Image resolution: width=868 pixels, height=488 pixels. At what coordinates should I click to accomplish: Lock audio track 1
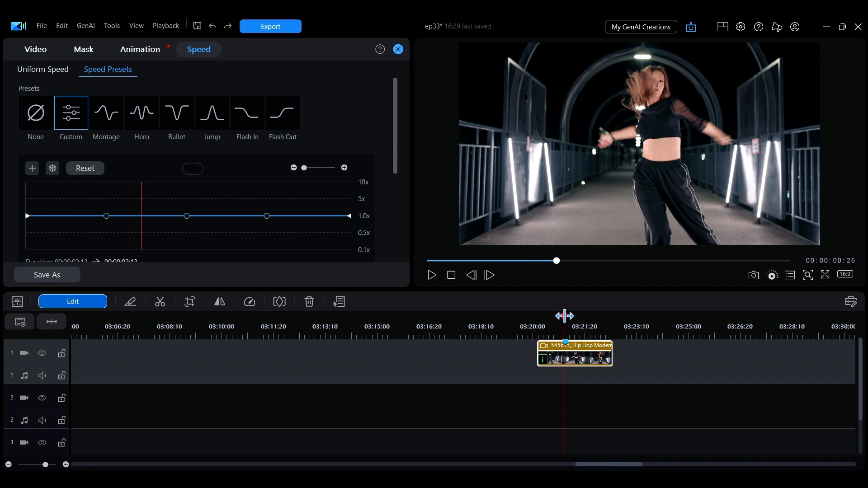[x=61, y=375]
